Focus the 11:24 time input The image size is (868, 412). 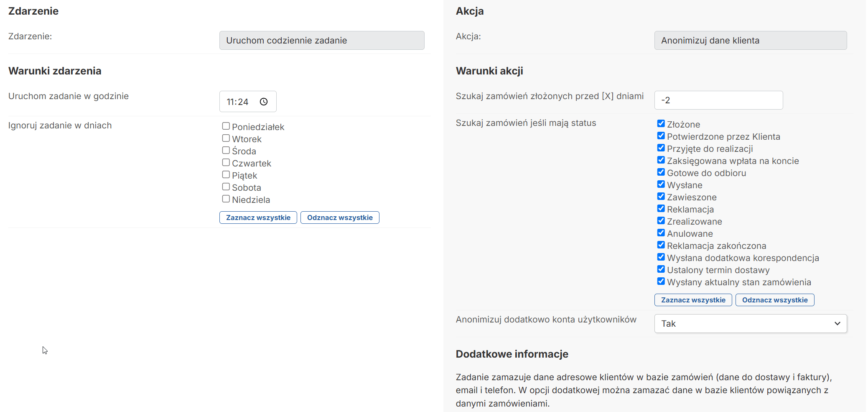pyautogui.click(x=238, y=102)
